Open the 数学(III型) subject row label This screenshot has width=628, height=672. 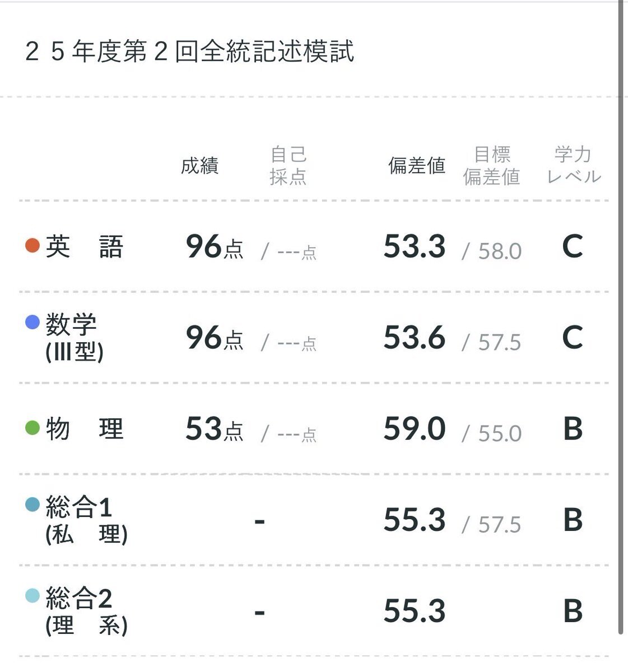(x=74, y=338)
